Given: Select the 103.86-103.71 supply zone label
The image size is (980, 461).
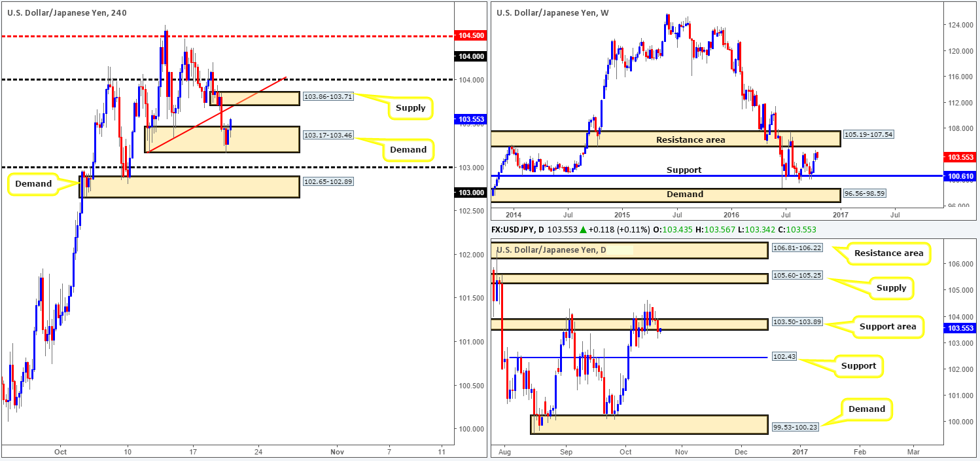Looking at the screenshot, I should click(328, 97).
